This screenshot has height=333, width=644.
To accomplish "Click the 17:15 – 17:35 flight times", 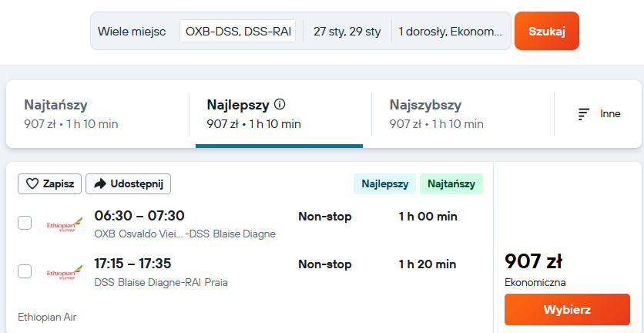I will [x=132, y=264].
